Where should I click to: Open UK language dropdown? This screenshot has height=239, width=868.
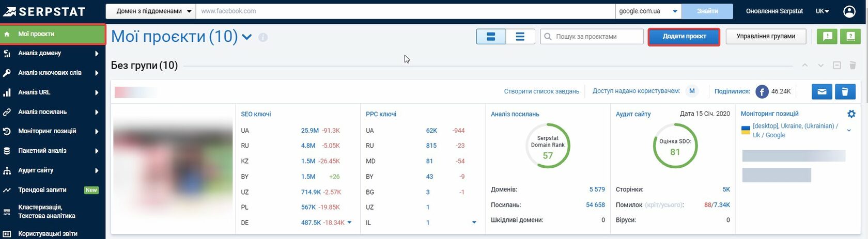click(x=823, y=11)
